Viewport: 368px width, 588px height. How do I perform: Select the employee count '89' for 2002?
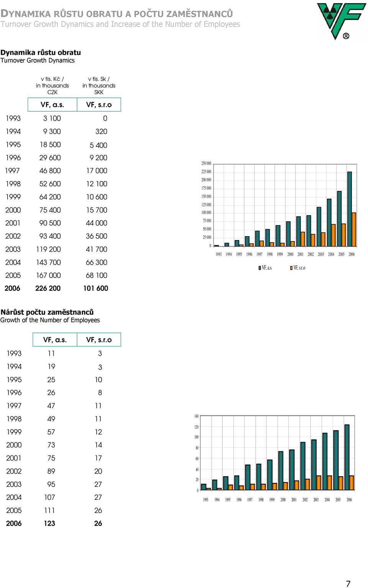(x=51, y=471)
